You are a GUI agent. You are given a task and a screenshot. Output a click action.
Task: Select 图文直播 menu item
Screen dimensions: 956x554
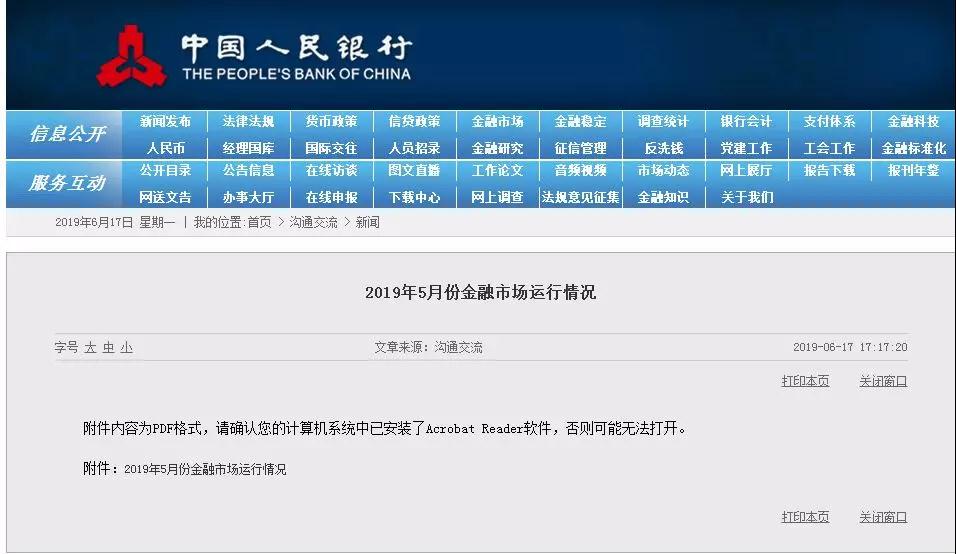click(x=415, y=170)
